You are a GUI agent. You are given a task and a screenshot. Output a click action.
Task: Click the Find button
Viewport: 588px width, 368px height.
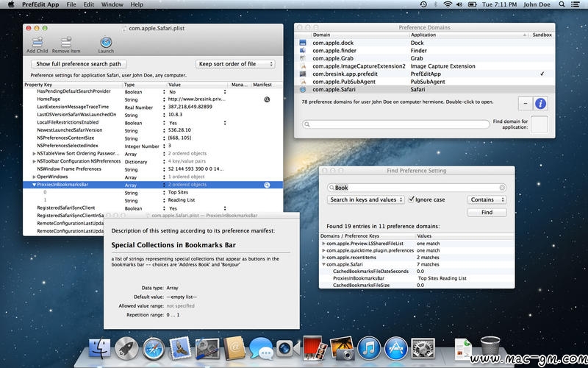(487, 212)
